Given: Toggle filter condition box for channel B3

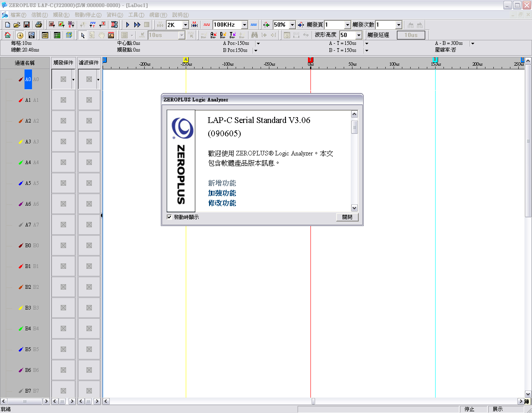Looking at the screenshot, I should tap(89, 307).
